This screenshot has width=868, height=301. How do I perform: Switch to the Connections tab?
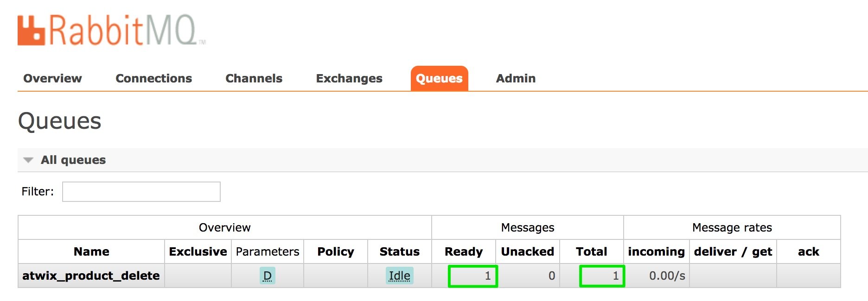153,78
